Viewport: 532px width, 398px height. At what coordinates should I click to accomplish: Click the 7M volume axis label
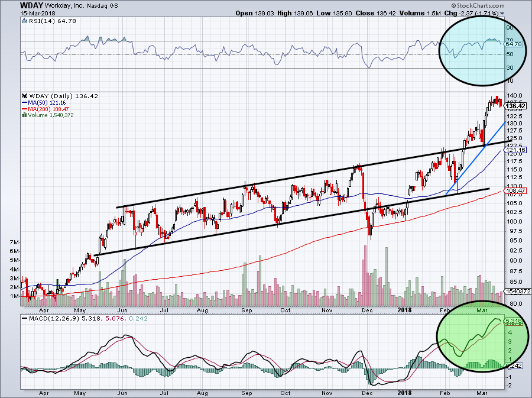click(14, 242)
